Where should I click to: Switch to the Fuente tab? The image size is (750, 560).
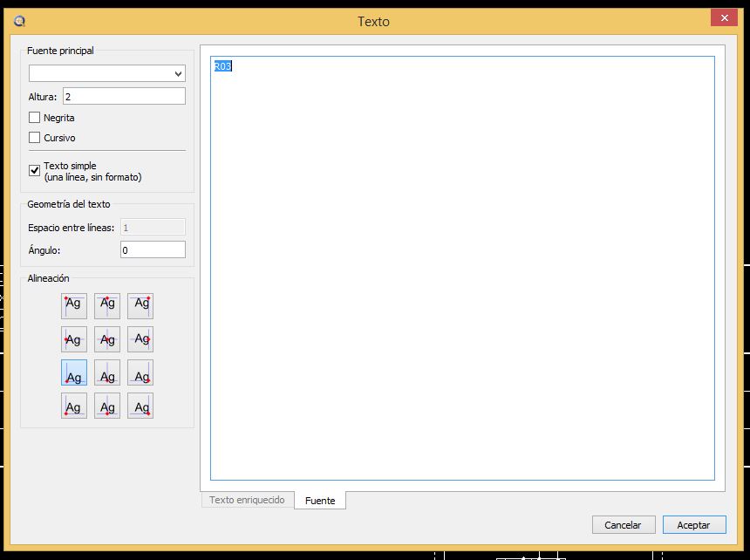tap(320, 501)
